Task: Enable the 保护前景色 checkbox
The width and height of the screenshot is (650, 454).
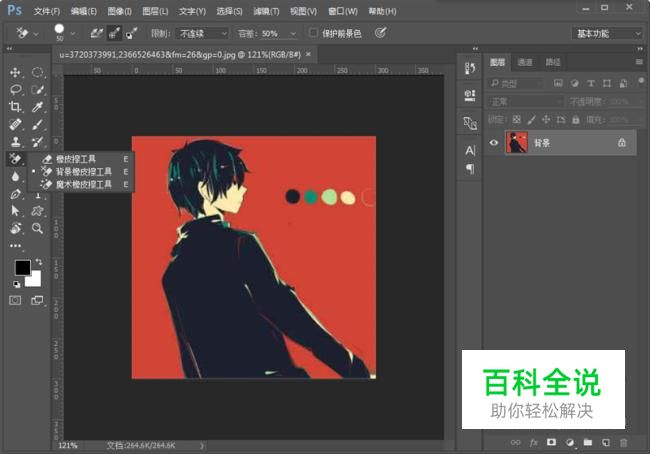Action: tap(314, 33)
